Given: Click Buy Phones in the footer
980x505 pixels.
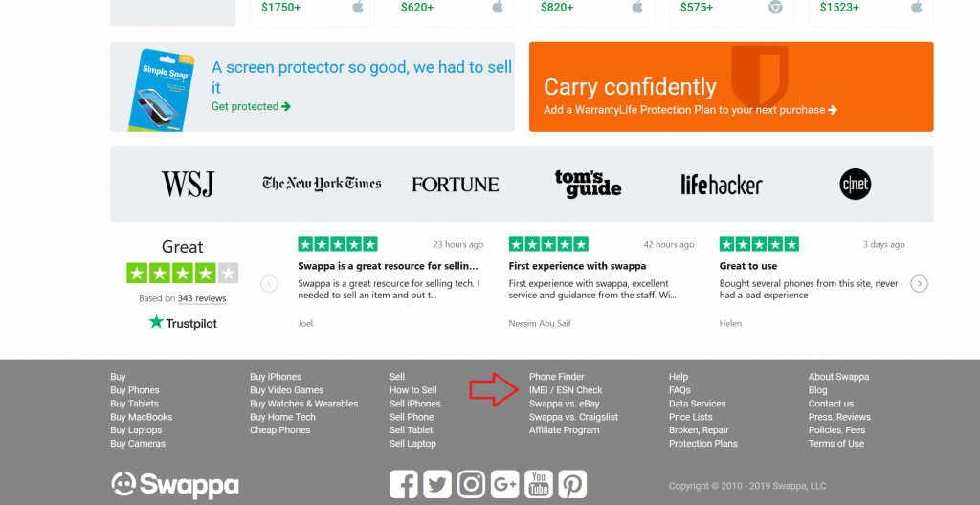Looking at the screenshot, I should (x=135, y=390).
